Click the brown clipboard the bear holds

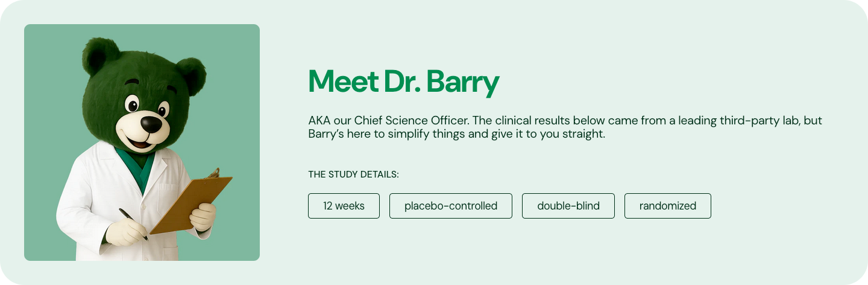[192, 202]
